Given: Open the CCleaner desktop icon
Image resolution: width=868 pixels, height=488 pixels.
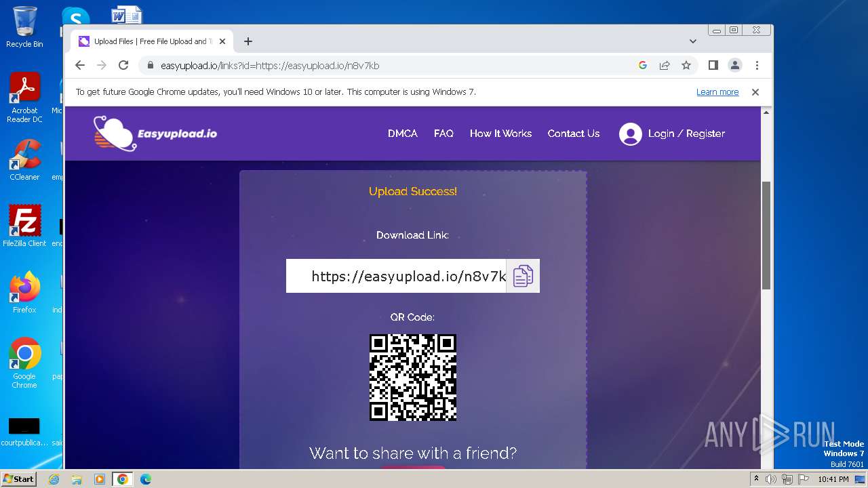Looking at the screenshot, I should tap(24, 161).
